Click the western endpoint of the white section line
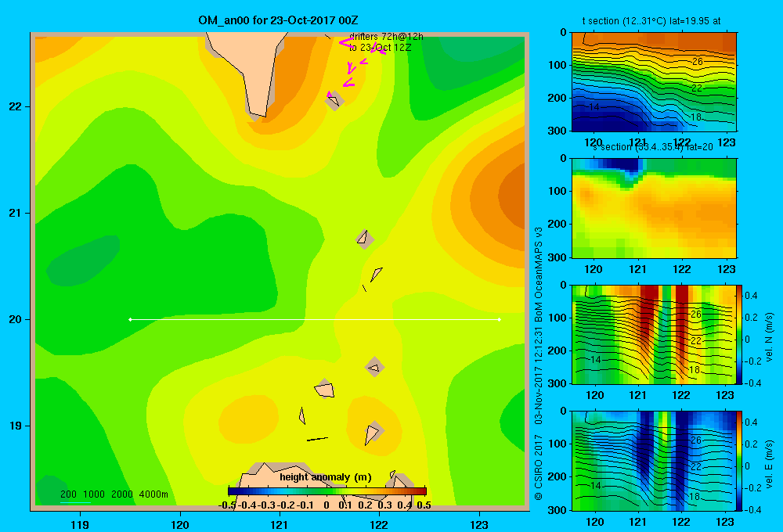This screenshot has height=532, width=783. 130,319
